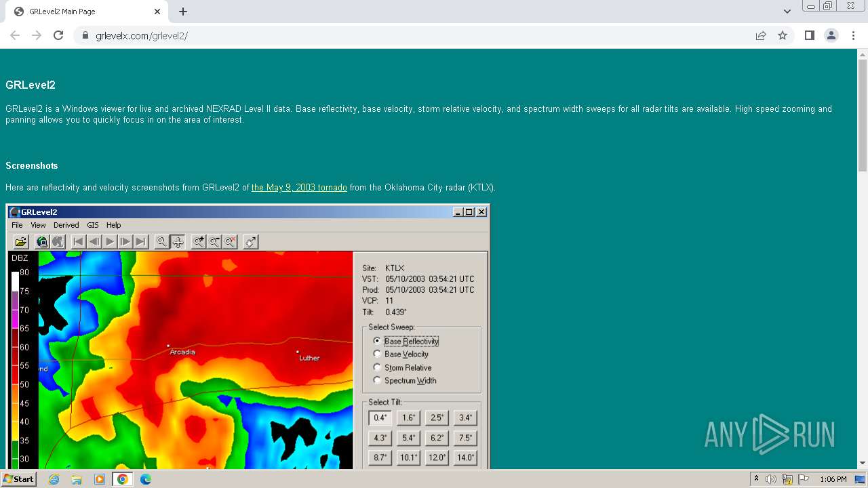Open the Chrome profile menu

tap(831, 35)
